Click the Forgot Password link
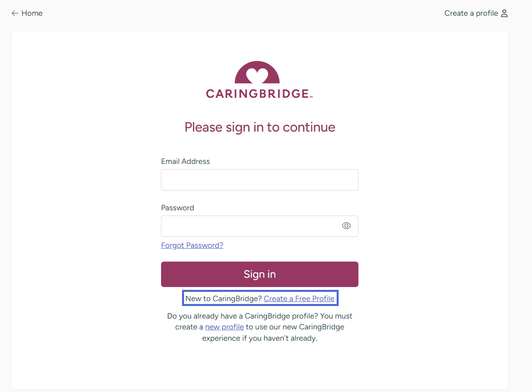 [192, 245]
